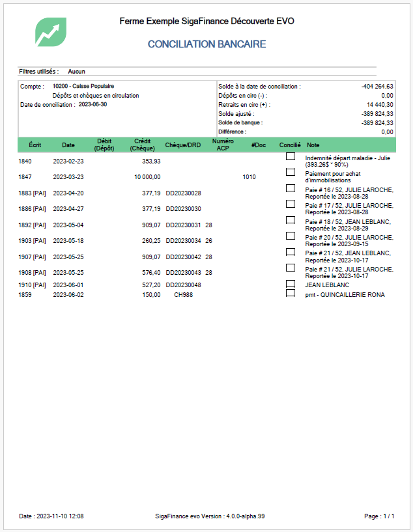The height and width of the screenshot is (532, 413).
Task: Click the Écrit column header
Action: pos(35,145)
